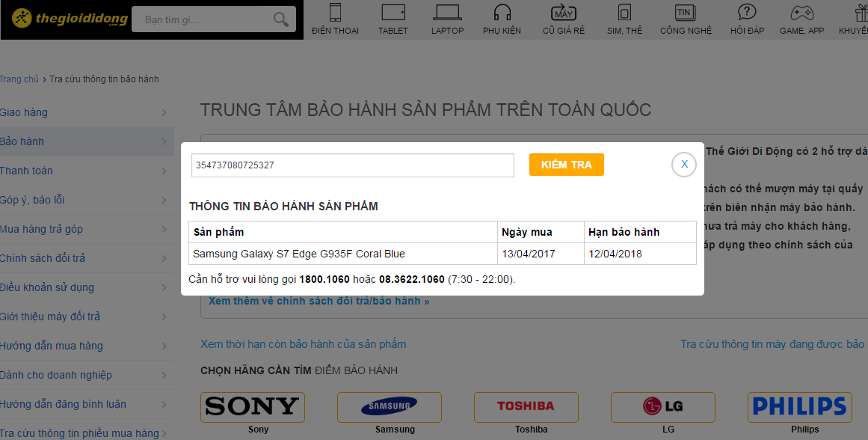Click the Samsung text label under logo
The image size is (868, 440).
395,430
